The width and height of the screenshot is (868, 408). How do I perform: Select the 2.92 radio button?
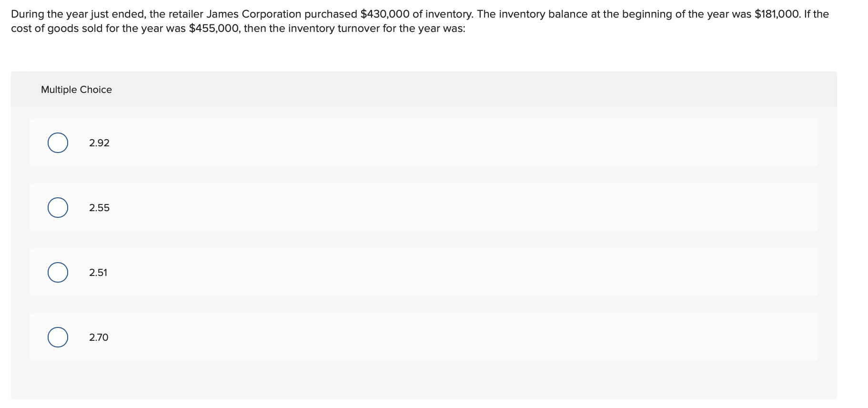[x=58, y=143]
